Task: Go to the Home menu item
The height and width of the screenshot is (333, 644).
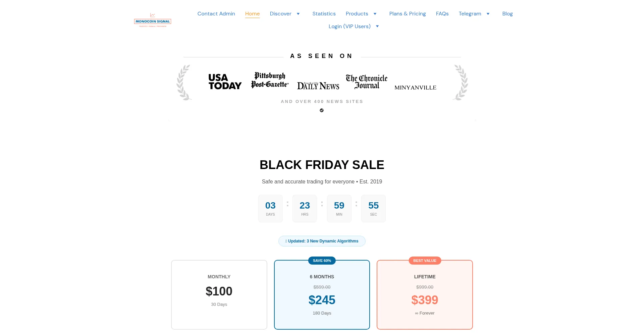Action: pyautogui.click(x=252, y=14)
